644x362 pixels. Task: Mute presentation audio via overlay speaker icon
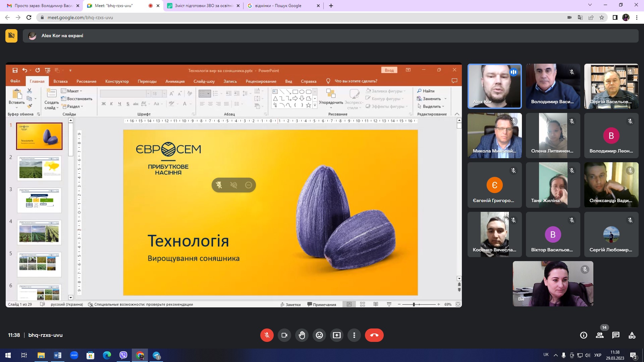pyautogui.click(x=234, y=185)
